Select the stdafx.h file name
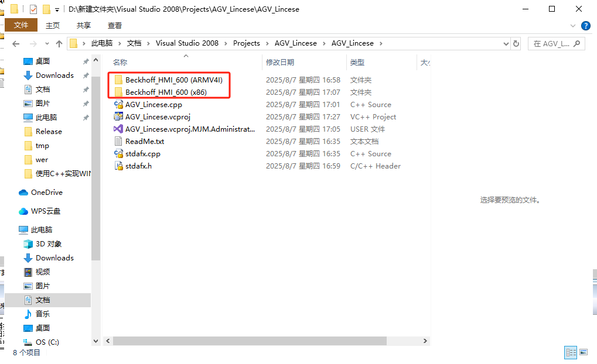The image size is (597, 364). 139,166
